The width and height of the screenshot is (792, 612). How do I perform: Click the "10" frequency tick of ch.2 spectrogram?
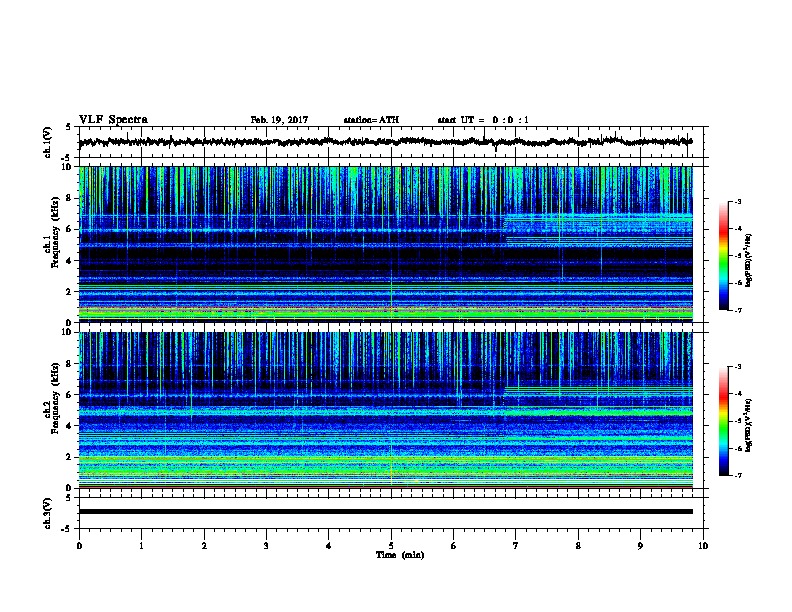click(x=68, y=332)
